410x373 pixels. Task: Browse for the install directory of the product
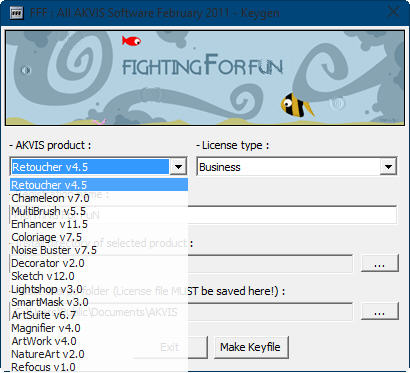pos(380,264)
